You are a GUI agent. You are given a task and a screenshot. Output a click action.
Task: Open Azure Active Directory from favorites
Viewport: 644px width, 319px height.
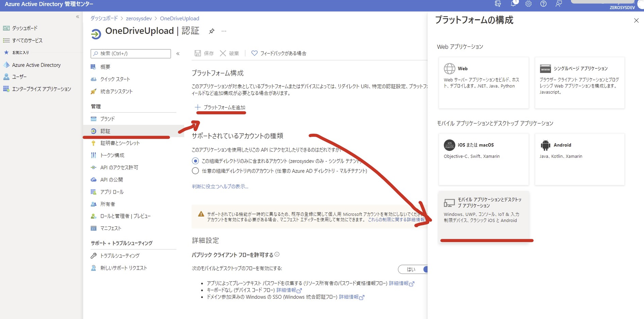[32, 65]
